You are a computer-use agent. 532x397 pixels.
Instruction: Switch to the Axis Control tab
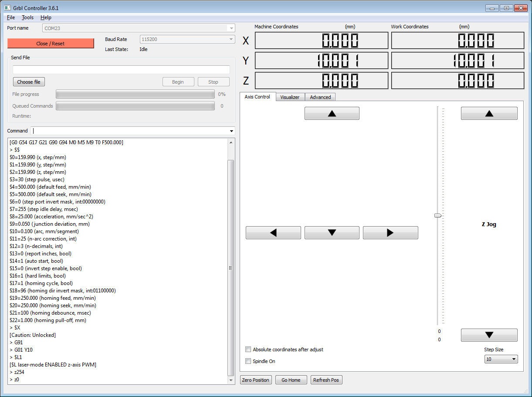[258, 97]
